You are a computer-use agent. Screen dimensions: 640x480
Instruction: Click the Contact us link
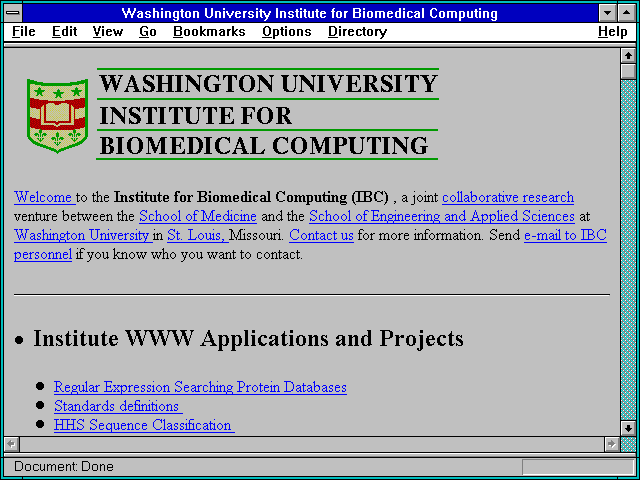(x=321, y=236)
